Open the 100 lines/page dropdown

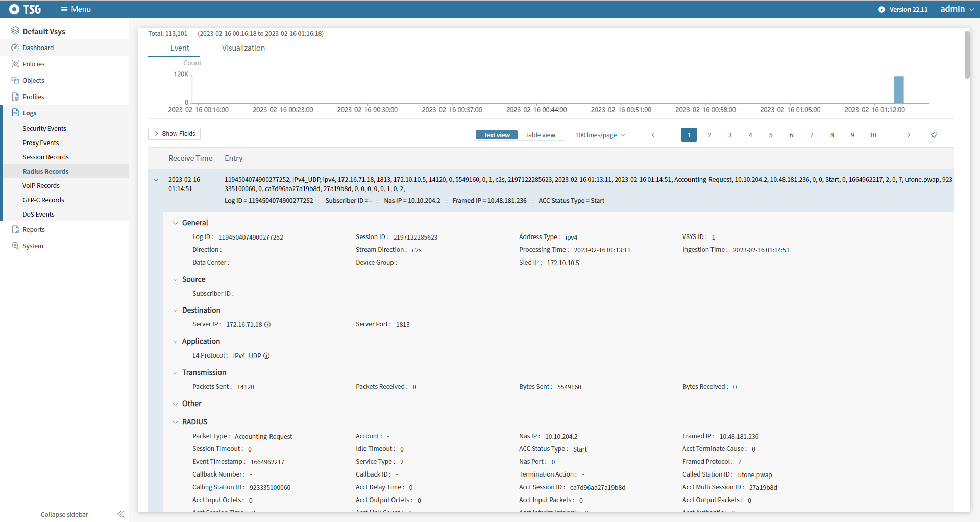600,135
